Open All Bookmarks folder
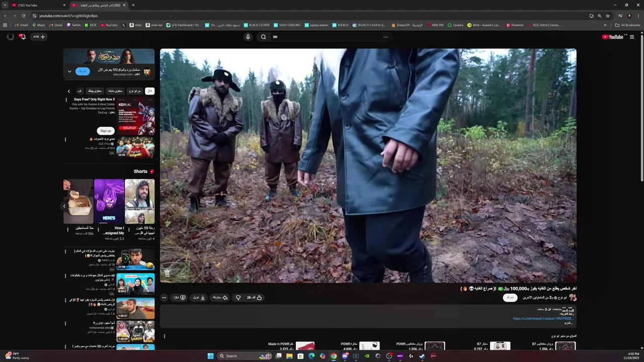Image resolution: width=644 pixels, height=362 pixels. [627, 25]
